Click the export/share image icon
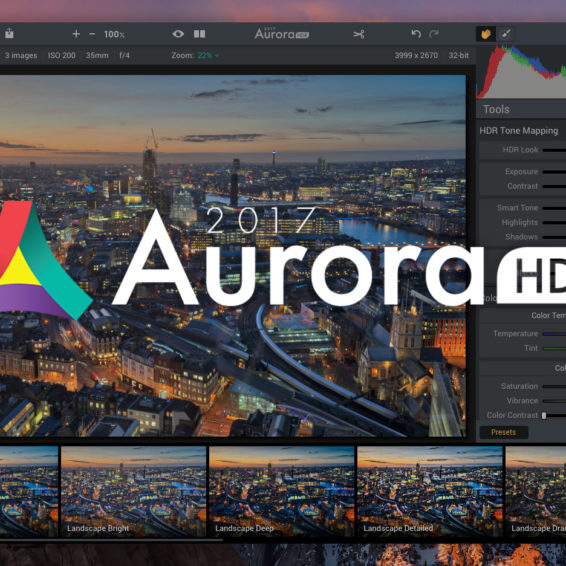The image size is (566, 566). [9, 34]
